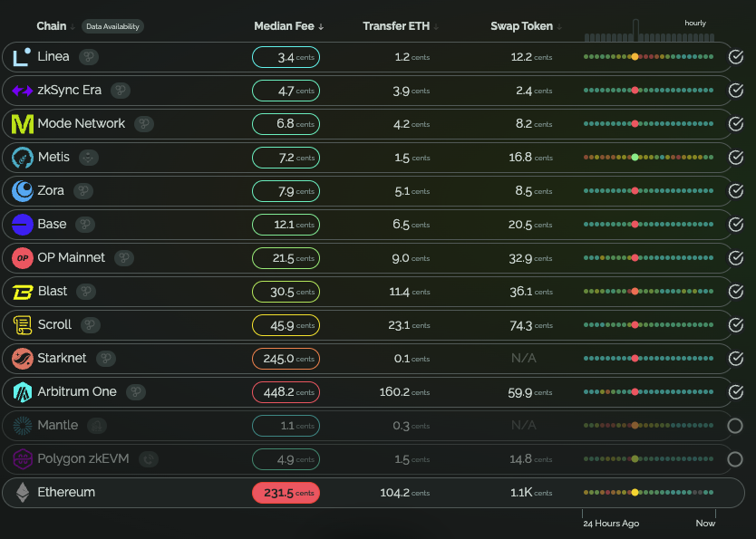Screen dimensions: 756x539
Task: Click the highlighted hour bar in timeline
Action: click(x=635, y=30)
